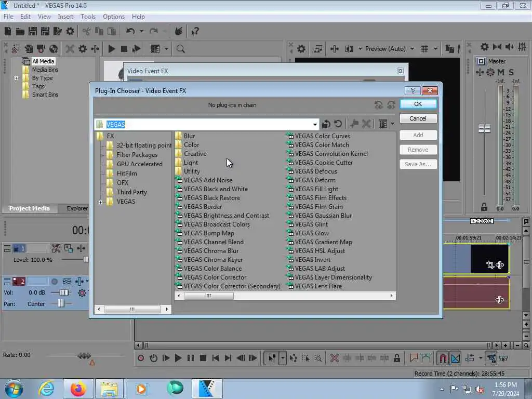Viewport: 532px width, 399px height.
Task: Switch to the Project Media tab
Action: pyautogui.click(x=29, y=208)
